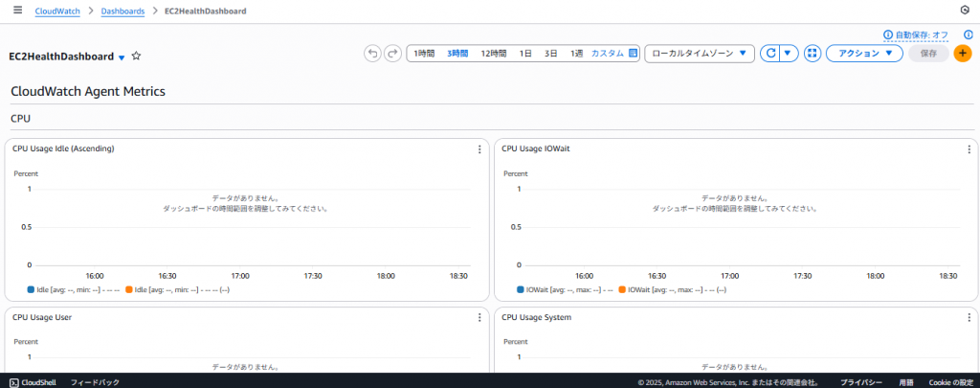Toggle the 自動保存: オフ autosave setting
Viewport: 980px width, 388px height.
tap(915, 34)
